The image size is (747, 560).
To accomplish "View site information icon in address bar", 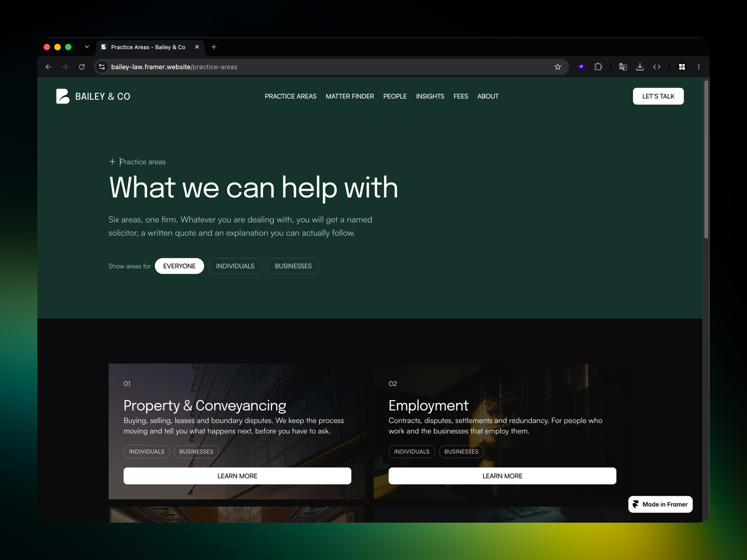I will (102, 67).
